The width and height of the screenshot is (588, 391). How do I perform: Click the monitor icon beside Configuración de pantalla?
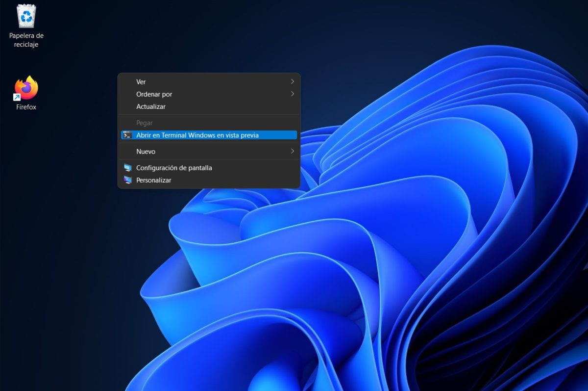(x=127, y=168)
